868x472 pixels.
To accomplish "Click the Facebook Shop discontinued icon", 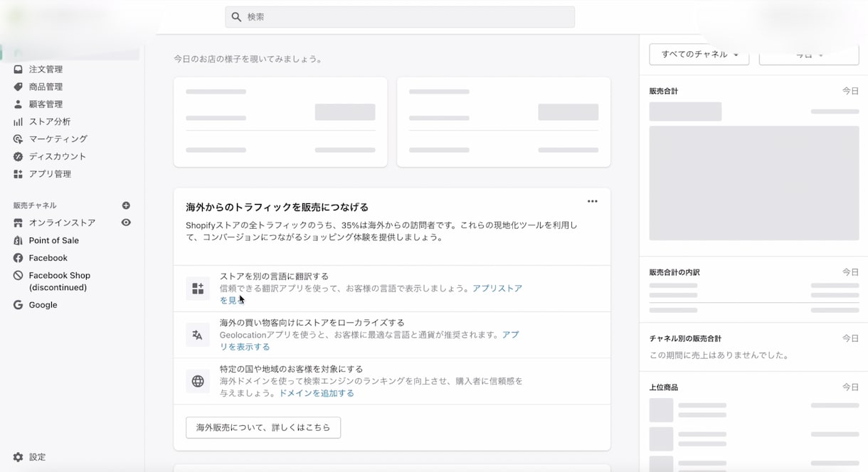I will (x=18, y=275).
